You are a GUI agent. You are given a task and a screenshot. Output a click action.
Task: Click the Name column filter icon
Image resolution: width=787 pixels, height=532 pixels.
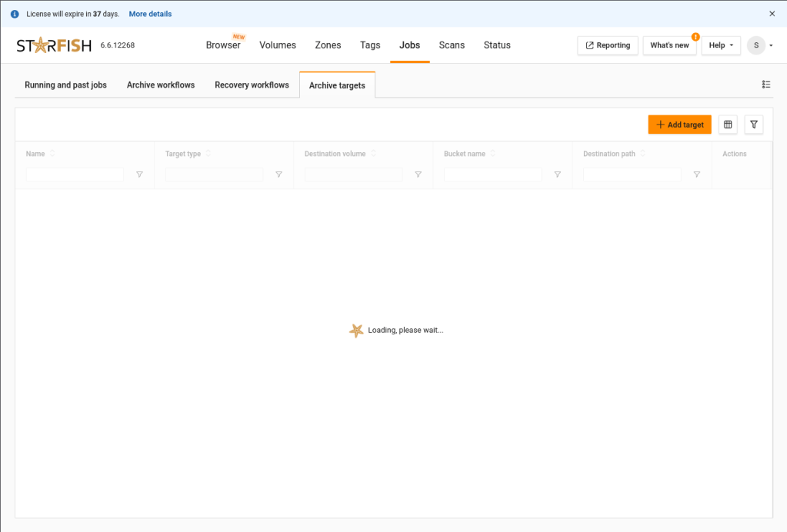coord(139,175)
